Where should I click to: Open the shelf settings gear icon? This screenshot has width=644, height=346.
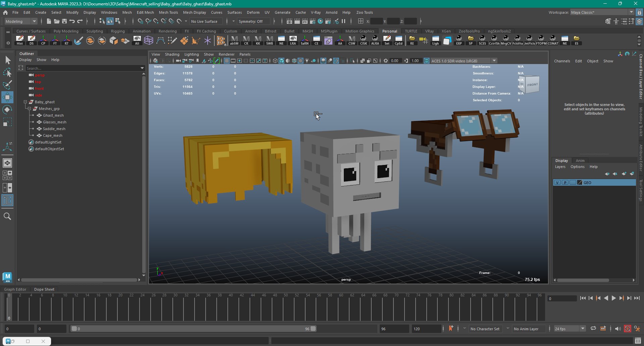pyautogui.click(x=8, y=43)
